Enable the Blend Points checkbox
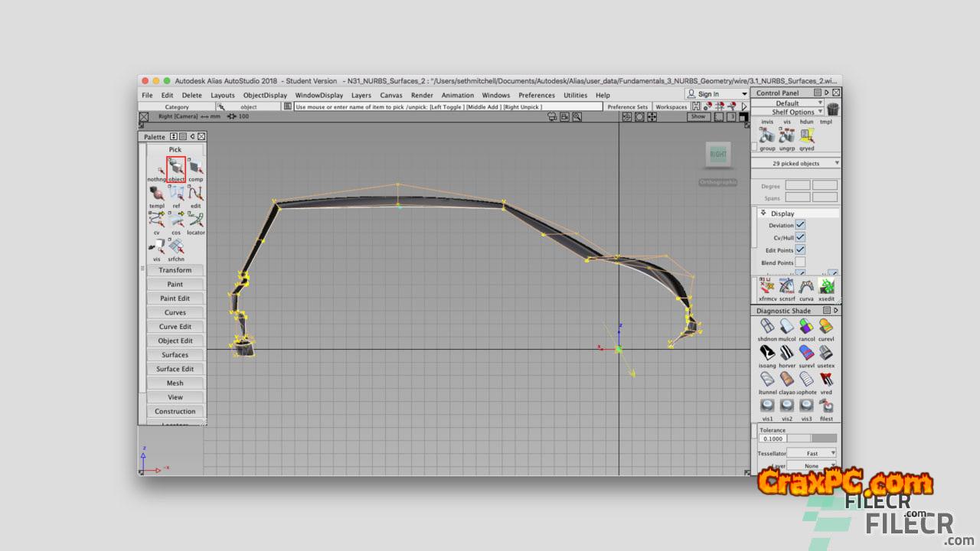 pos(800,262)
